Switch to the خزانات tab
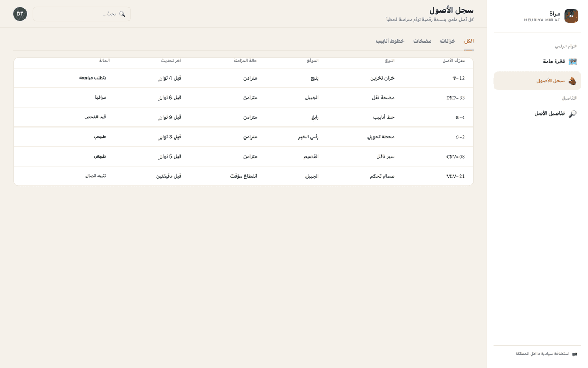 click(448, 41)
